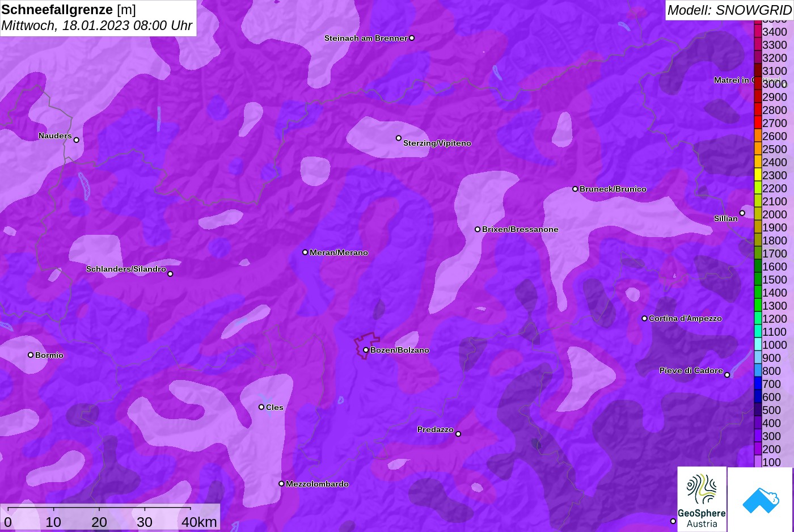Click the Pieve di Cadore marker
Screen dimensions: 794x532
(727, 375)
